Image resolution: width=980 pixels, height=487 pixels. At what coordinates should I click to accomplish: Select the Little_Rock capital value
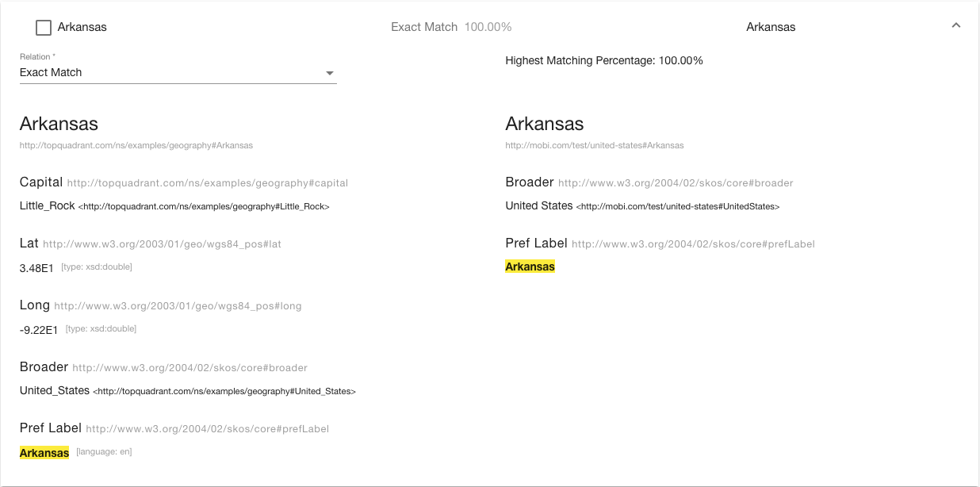[x=48, y=206]
